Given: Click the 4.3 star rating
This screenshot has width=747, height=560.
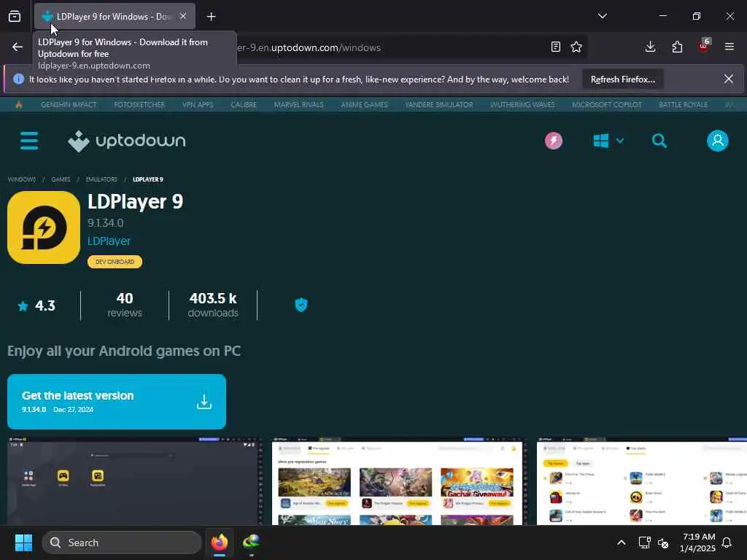Looking at the screenshot, I should [x=36, y=306].
